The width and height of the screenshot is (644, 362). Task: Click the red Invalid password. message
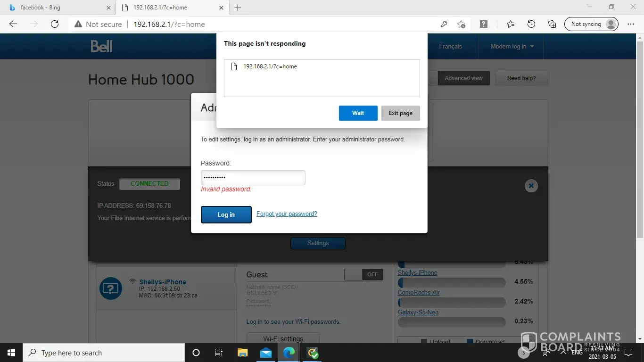pyautogui.click(x=226, y=189)
